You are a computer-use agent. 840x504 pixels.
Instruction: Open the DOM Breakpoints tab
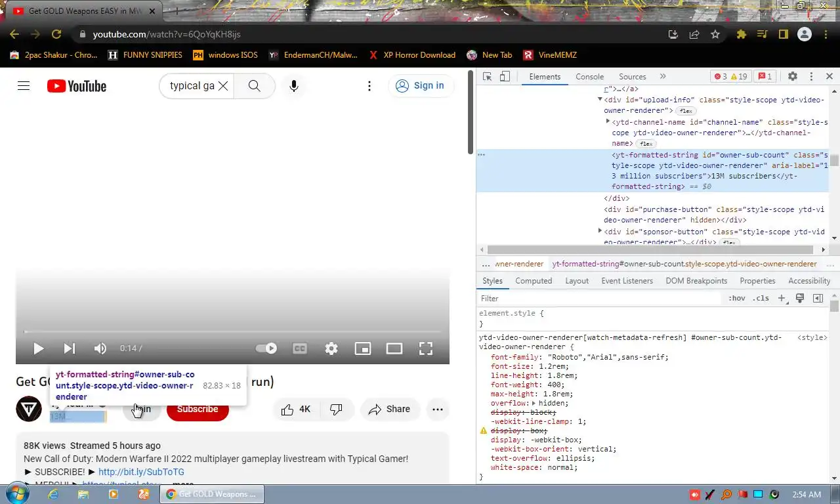click(x=696, y=281)
